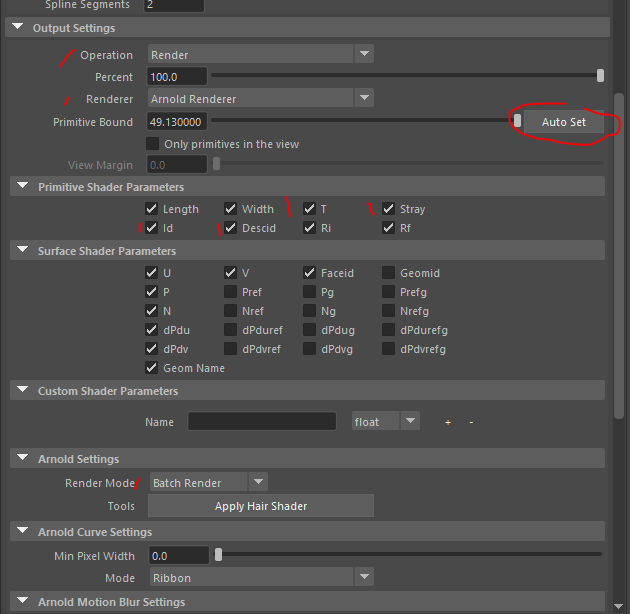Uncheck the Stray parameter checkbox
This screenshot has height=614, width=630.
[389, 209]
